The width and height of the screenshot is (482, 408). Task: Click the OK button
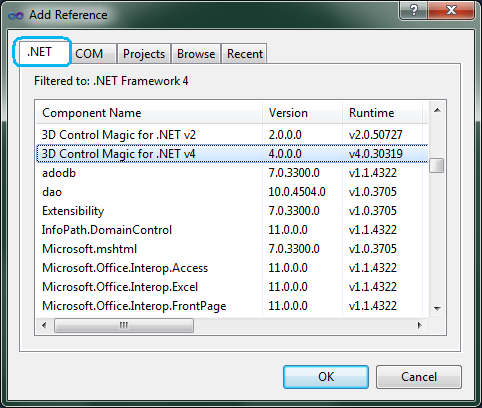[x=326, y=377]
